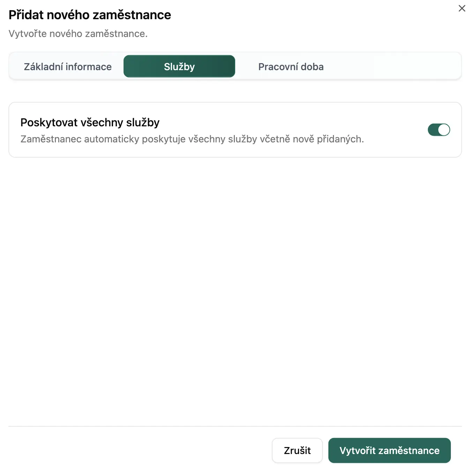Click the white knob of the services toggle
The width and height of the screenshot is (469, 476).
pyautogui.click(x=444, y=130)
